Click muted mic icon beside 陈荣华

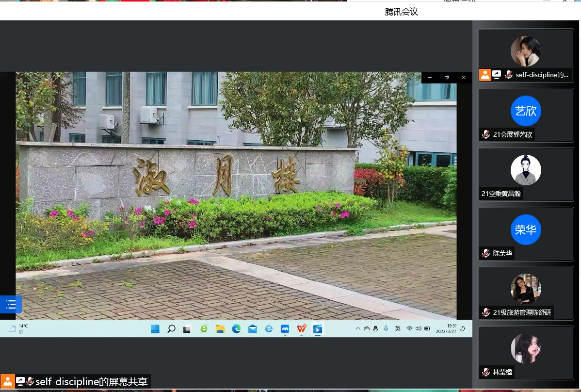(x=486, y=253)
